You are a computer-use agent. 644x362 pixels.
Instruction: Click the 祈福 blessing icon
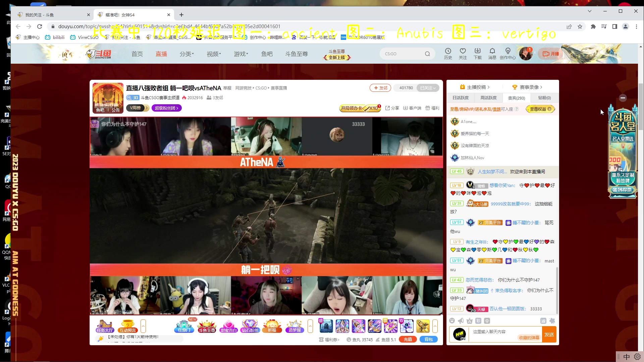coord(272,326)
